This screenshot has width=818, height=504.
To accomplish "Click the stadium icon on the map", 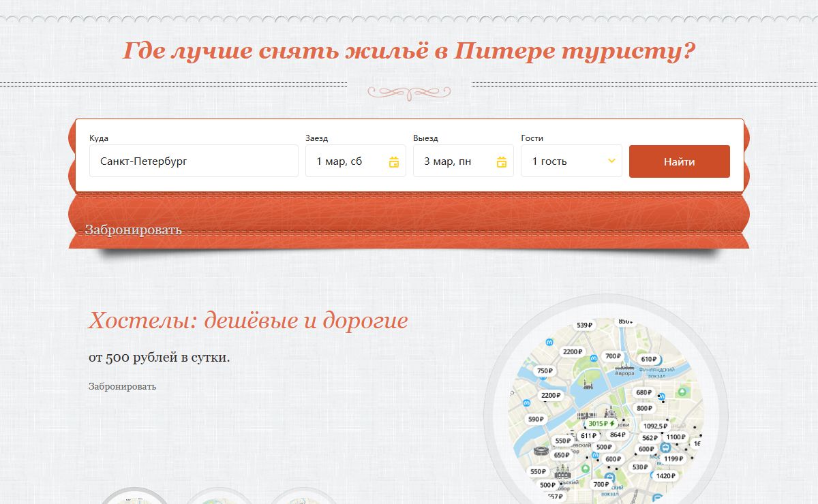I will [541, 451].
